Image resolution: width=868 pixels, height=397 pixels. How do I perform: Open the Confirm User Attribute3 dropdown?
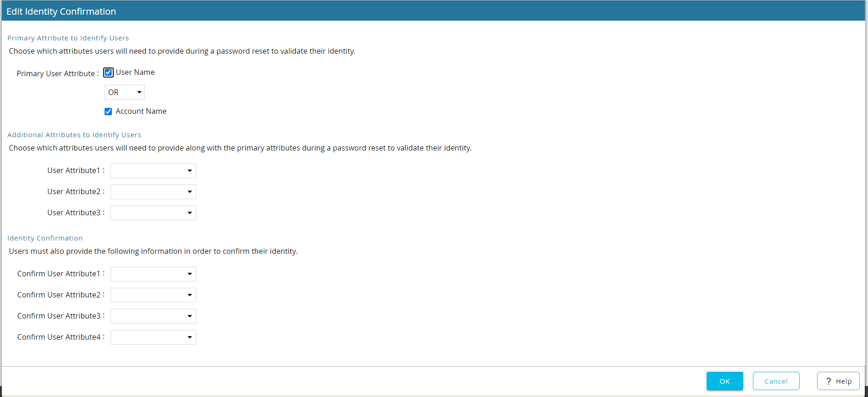coord(153,316)
